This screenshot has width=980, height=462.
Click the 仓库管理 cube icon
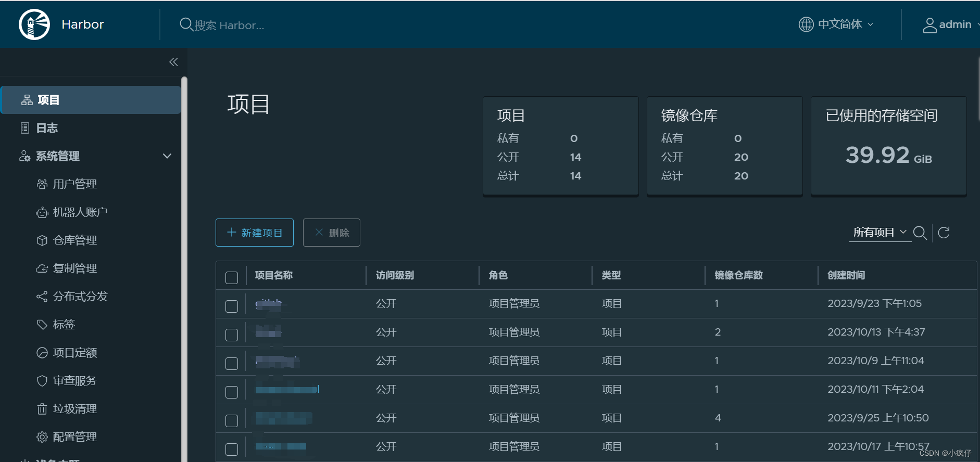pos(42,240)
